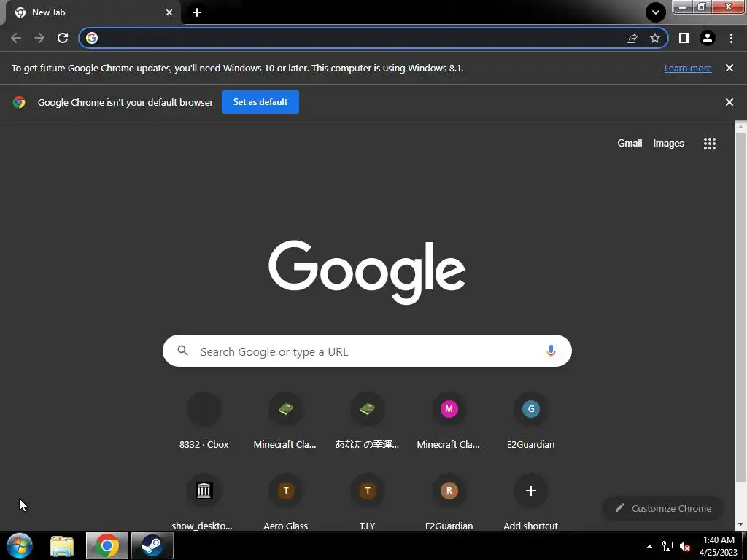Image resolution: width=747 pixels, height=560 pixels.
Task: Dismiss the default browser infobar
Action: [x=729, y=102]
